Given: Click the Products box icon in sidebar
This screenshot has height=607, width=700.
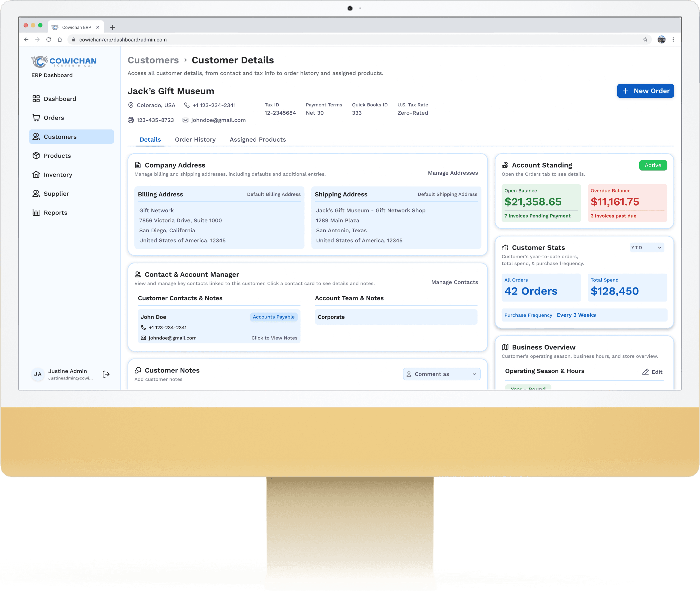Looking at the screenshot, I should pyautogui.click(x=36, y=155).
